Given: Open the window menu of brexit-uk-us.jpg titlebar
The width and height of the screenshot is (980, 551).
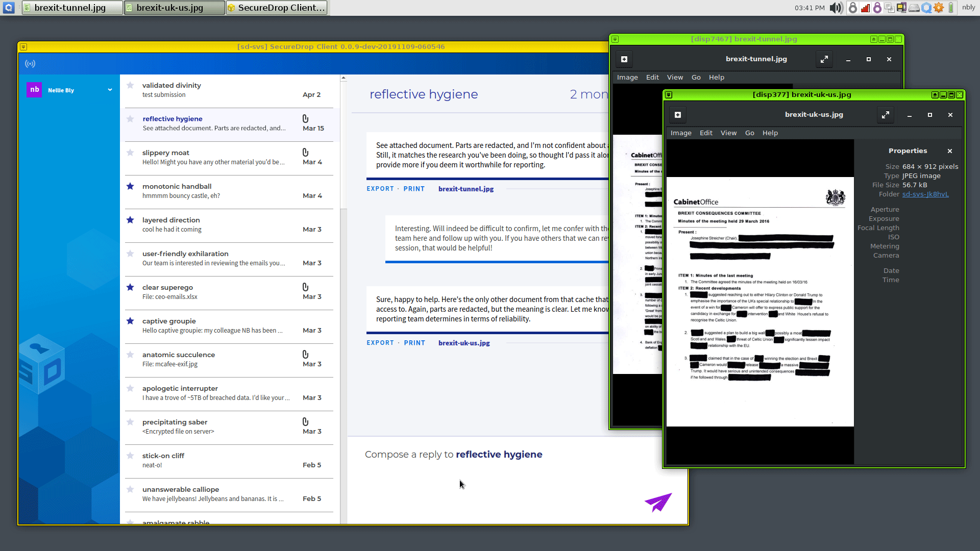Looking at the screenshot, I should click(x=669, y=94).
